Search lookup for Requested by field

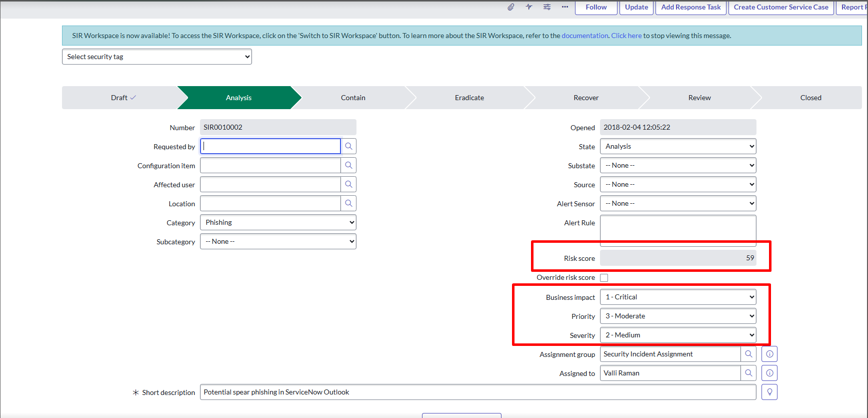pos(348,146)
